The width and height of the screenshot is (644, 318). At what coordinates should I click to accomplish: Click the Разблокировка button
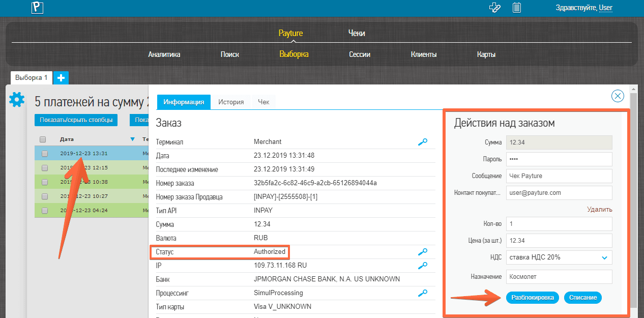pyautogui.click(x=533, y=298)
